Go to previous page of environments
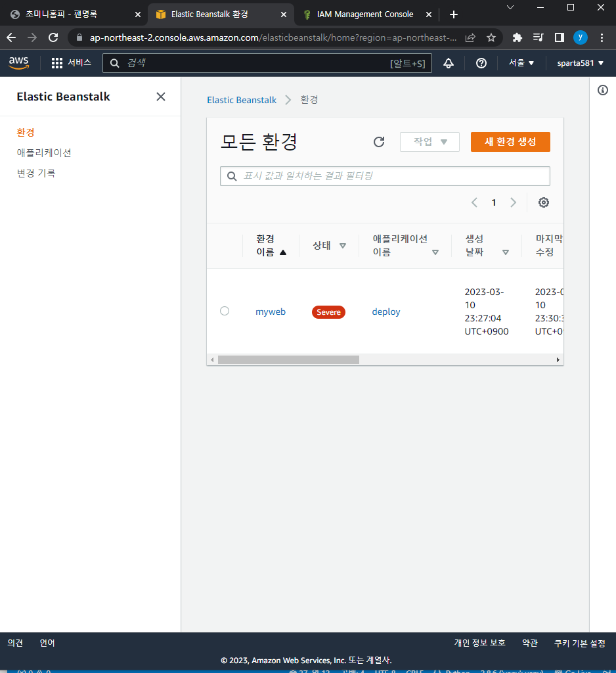Viewport: 616px width, 673px height. point(474,202)
